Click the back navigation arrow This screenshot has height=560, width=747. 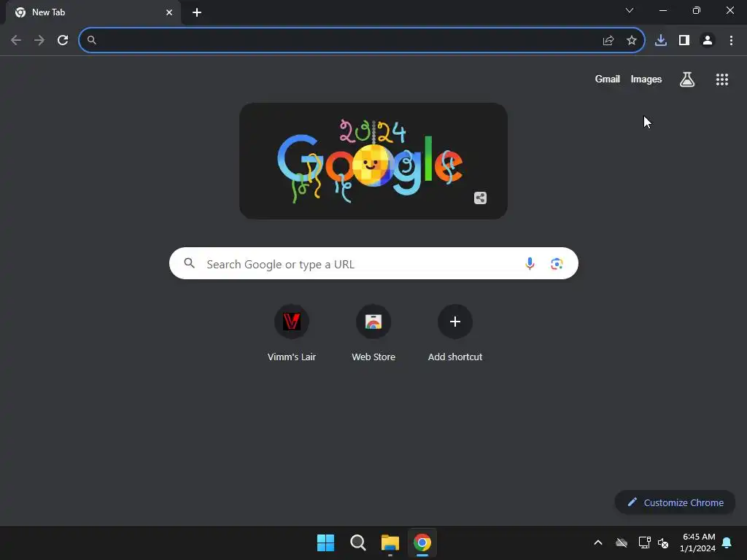tap(16, 41)
